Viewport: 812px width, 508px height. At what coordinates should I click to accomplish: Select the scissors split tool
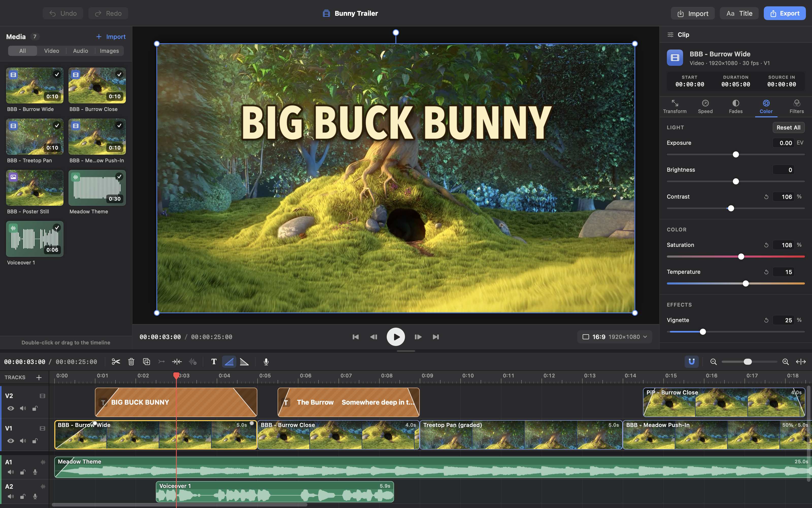pyautogui.click(x=116, y=361)
